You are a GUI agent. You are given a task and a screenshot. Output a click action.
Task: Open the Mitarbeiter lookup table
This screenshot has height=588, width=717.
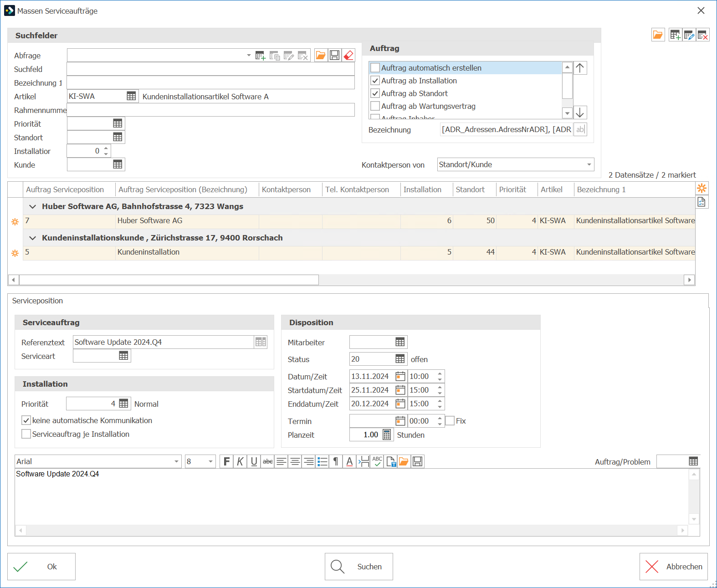coord(400,342)
